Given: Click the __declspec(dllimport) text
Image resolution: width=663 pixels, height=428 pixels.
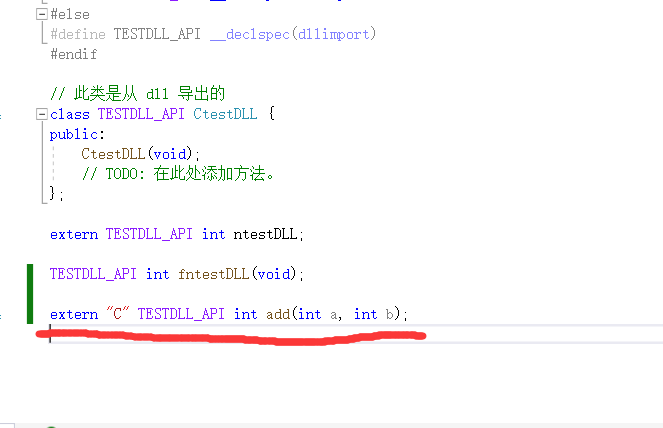Looking at the screenshot, I should click(293, 34).
